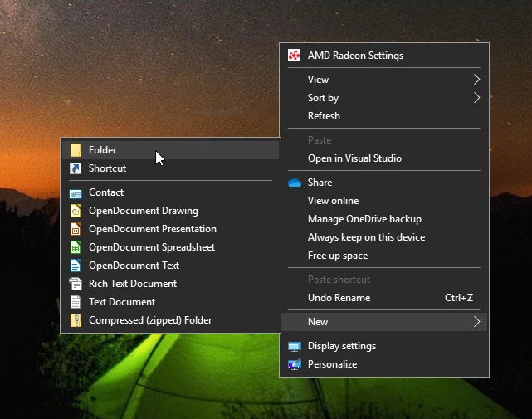Expand the Sort by submenu arrow
Viewport: 532px width, 419px height.
point(476,98)
